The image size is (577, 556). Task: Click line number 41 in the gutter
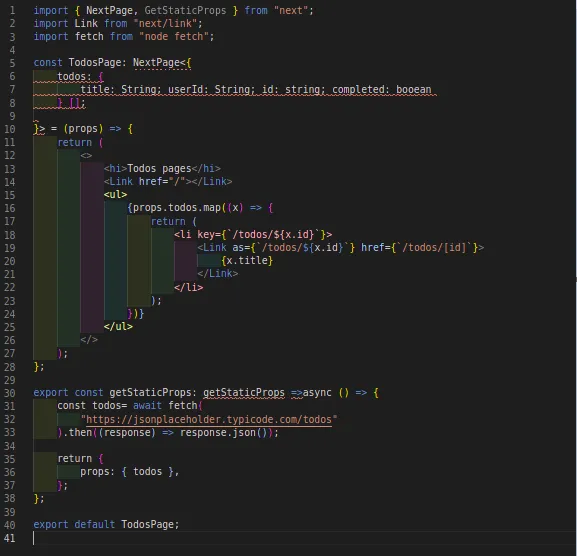click(x=10, y=538)
